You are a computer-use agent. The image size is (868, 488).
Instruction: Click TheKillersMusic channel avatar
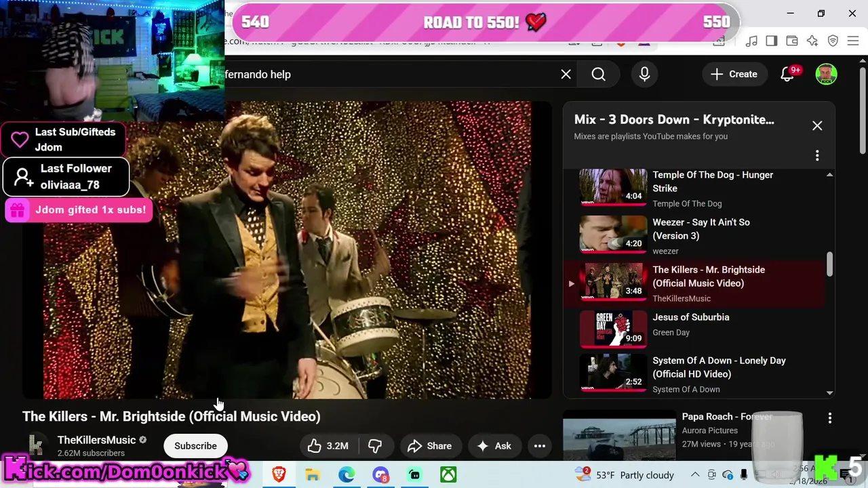click(x=36, y=445)
